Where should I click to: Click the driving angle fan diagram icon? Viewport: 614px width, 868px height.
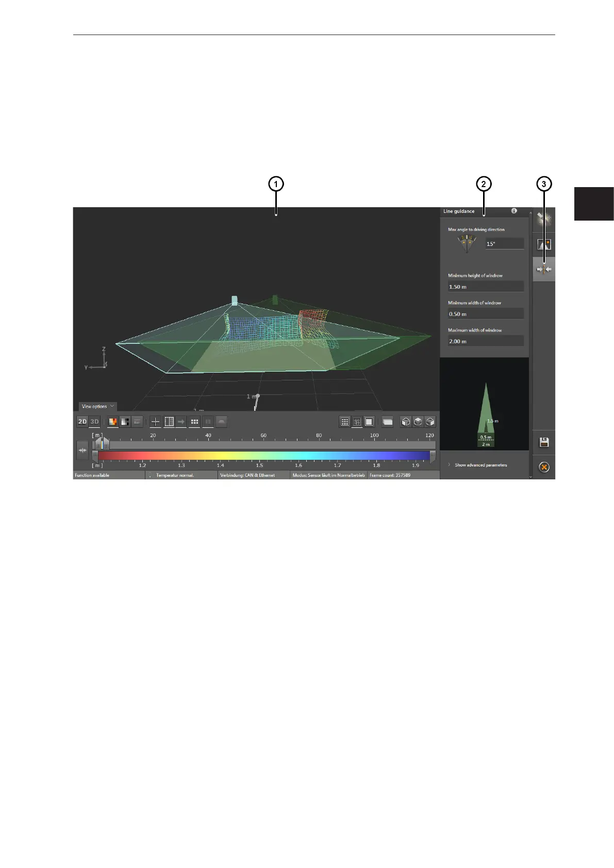click(x=467, y=244)
